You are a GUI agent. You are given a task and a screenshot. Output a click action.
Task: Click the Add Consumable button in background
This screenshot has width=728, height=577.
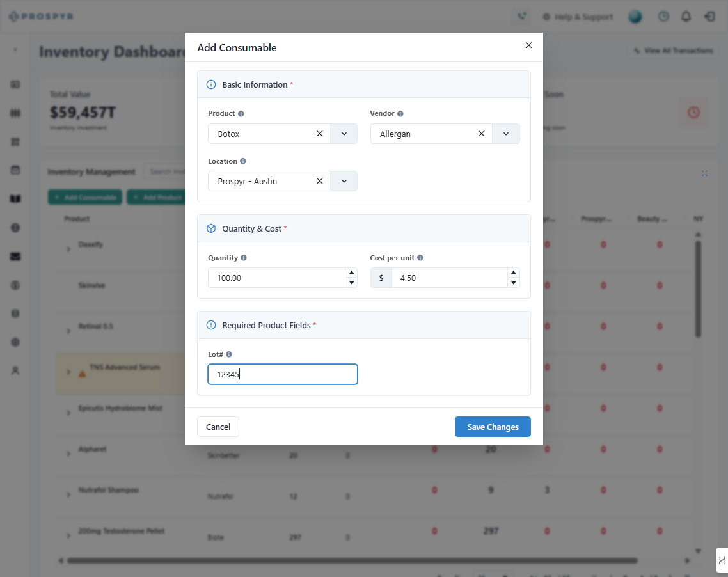pos(85,197)
